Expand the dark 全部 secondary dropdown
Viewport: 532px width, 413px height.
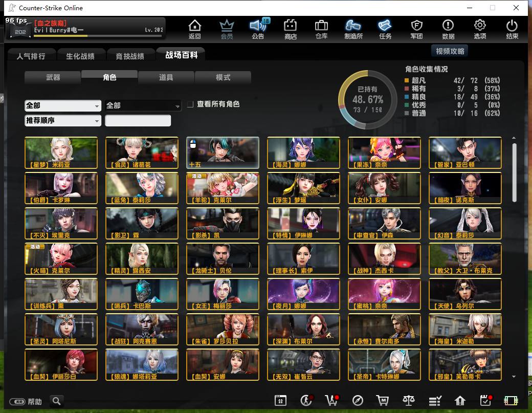click(x=143, y=105)
